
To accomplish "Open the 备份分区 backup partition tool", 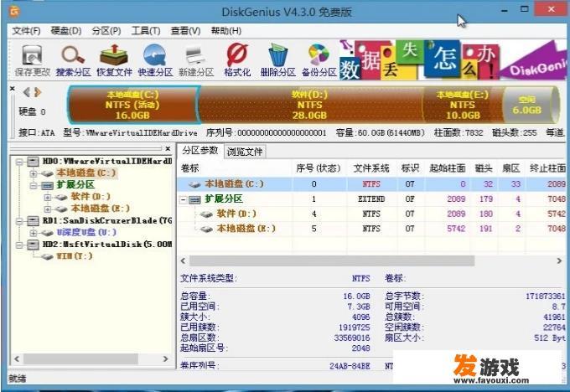I will point(319,60).
